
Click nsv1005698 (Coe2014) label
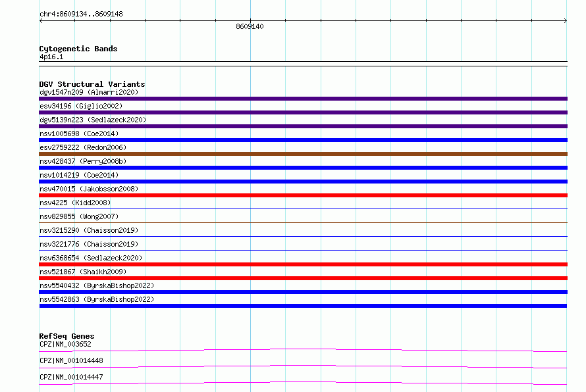click(x=79, y=134)
